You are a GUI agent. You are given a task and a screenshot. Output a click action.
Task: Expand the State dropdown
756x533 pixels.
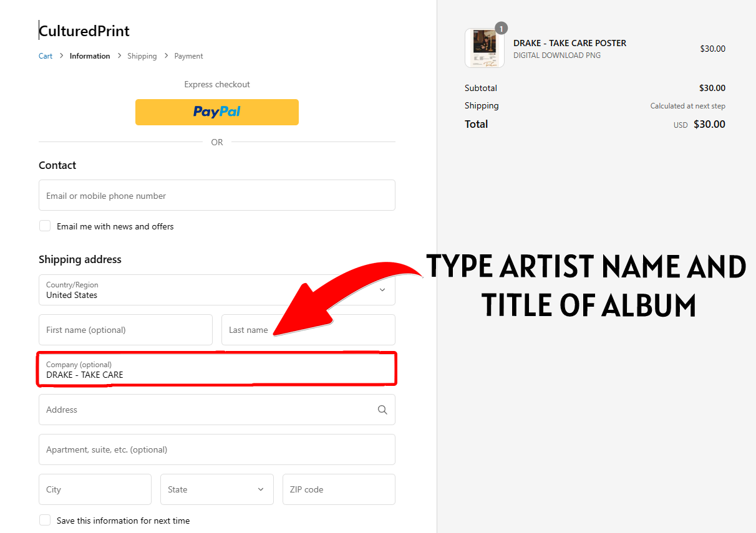pyautogui.click(x=216, y=489)
